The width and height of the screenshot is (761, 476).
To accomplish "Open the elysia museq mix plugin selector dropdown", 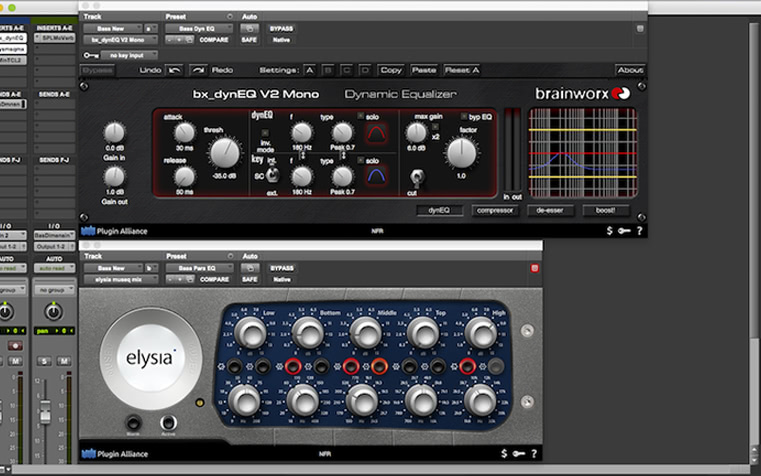I will [121, 279].
